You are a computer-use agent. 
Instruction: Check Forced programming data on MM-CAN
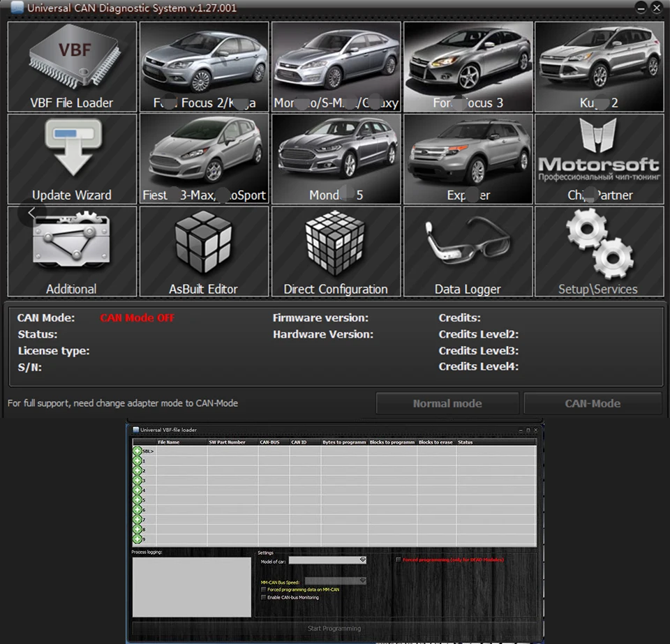(x=263, y=590)
